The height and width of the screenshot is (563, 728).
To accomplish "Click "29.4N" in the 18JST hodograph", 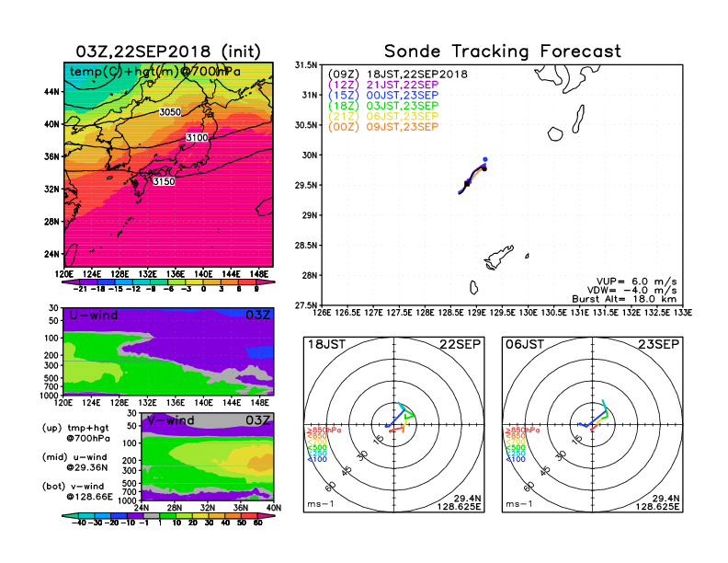I will tap(468, 499).
